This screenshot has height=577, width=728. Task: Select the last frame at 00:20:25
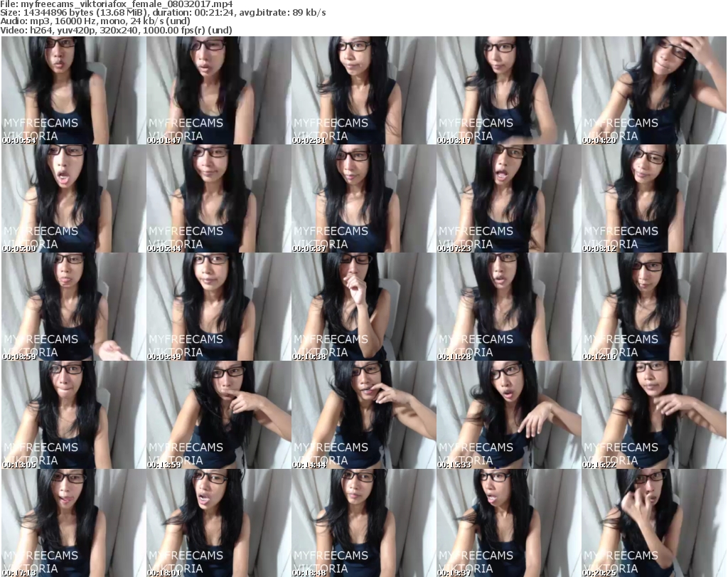coord(653,523)
